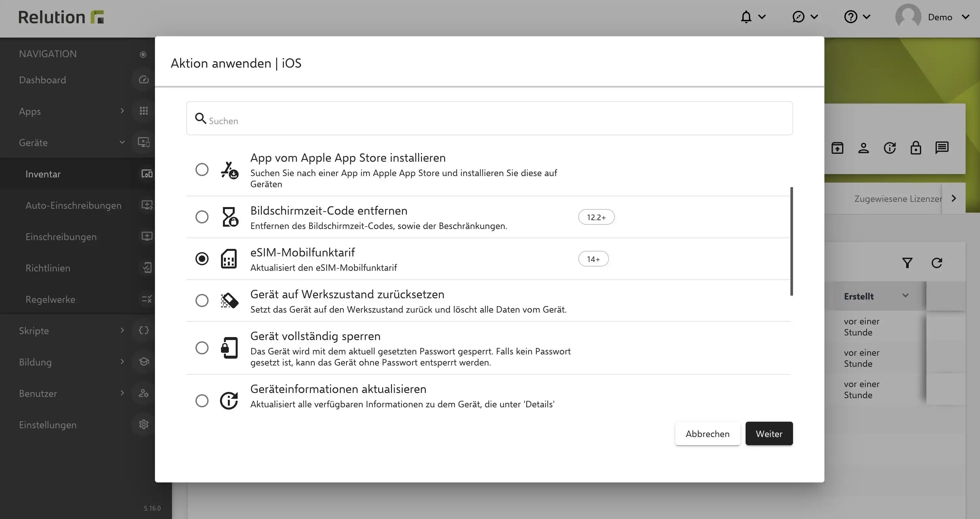Click Einschreibungen in navigation
The width and height of the screenshot is (980, 519).
(61, 237)
